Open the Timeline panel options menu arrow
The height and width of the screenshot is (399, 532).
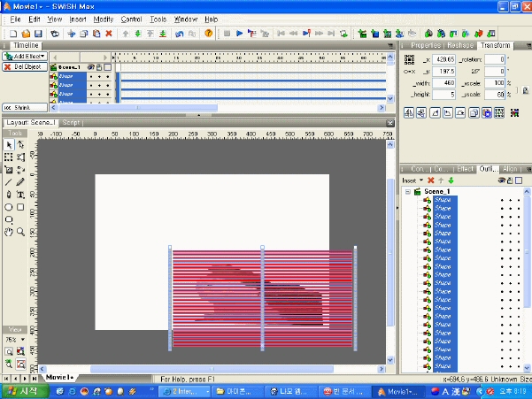(390, 45)
